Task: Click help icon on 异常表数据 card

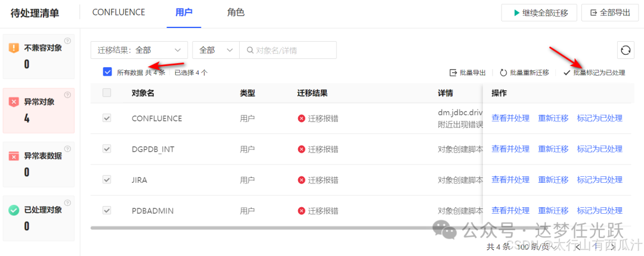Action: click(68, 148)
